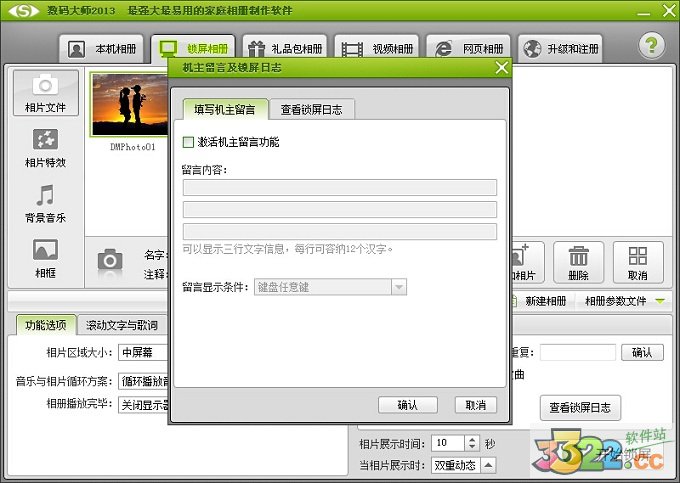
Task: Select the DMPhoto01 sunset thumbnail
Action: [x=129, y=104]
